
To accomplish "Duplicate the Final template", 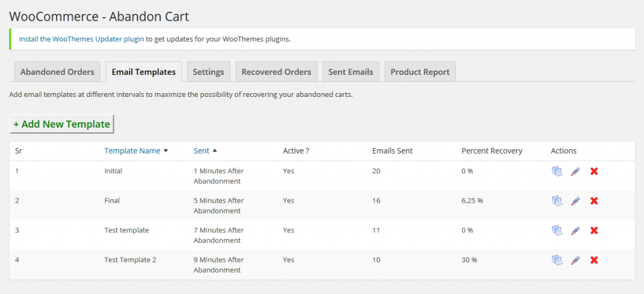I will click(x=557, y=201).
